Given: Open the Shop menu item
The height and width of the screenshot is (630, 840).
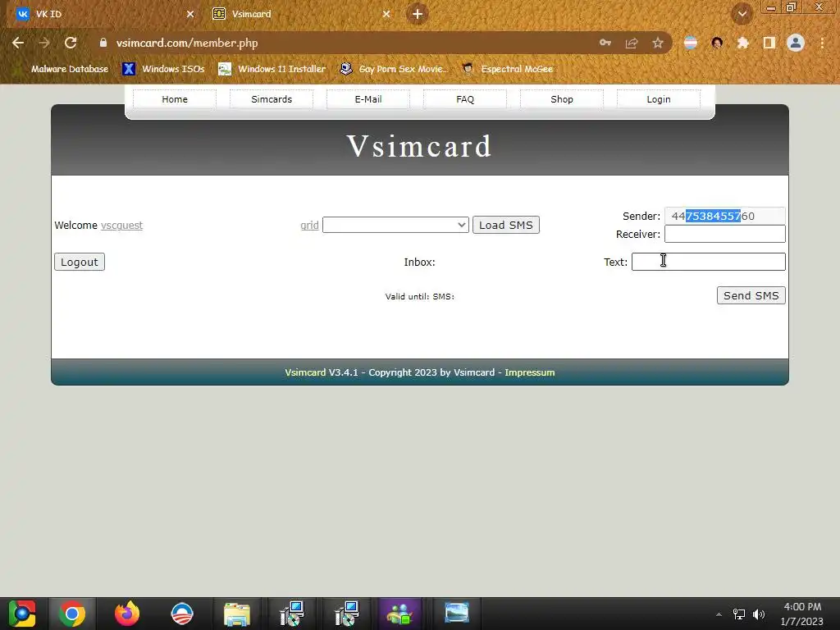Looking at the screenshot, I should [562, 99].
